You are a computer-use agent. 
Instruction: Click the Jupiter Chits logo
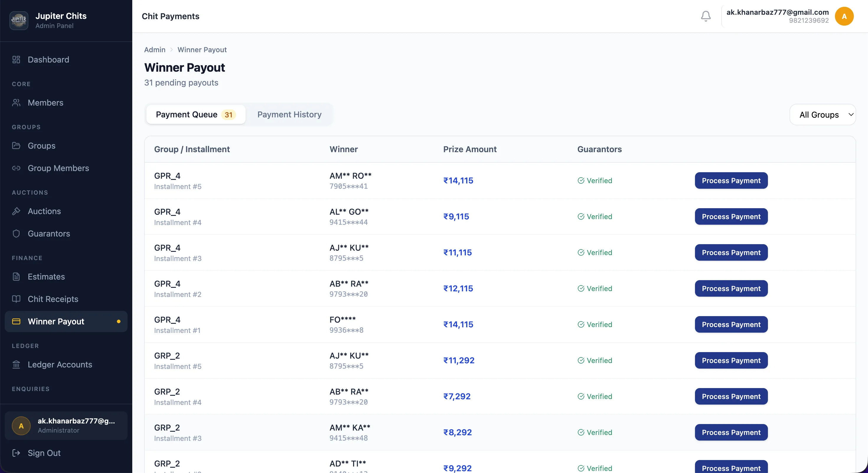(19, 20)
